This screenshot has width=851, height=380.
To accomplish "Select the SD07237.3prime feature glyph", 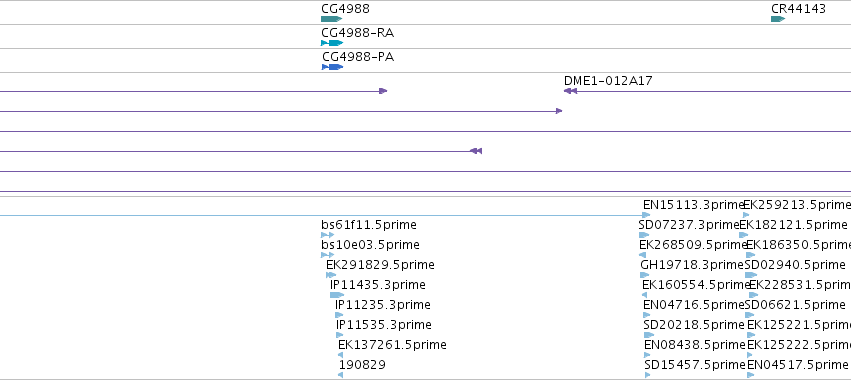I will tap(644, 235).
